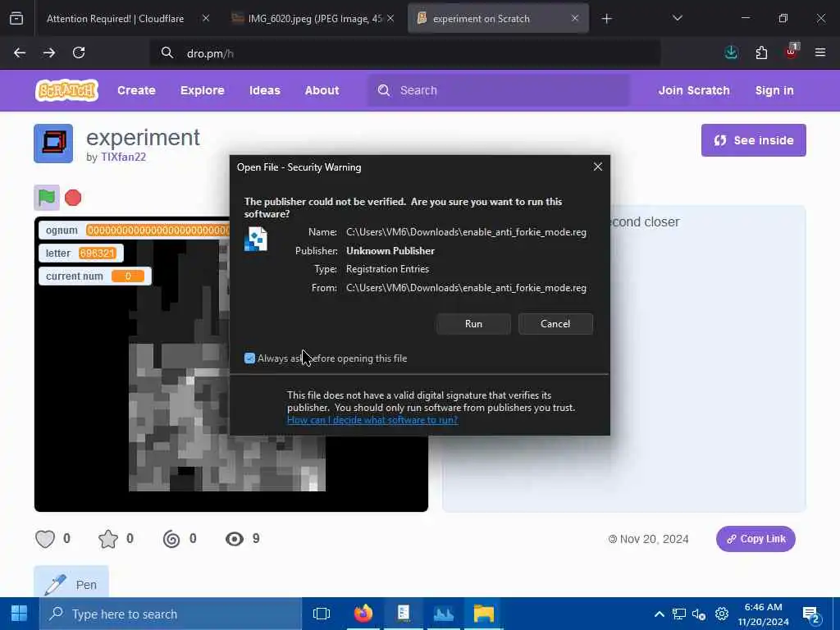This screenshot has height=630, width=840.
Task: Click the letter variable monitor
Action: (81, 253)
